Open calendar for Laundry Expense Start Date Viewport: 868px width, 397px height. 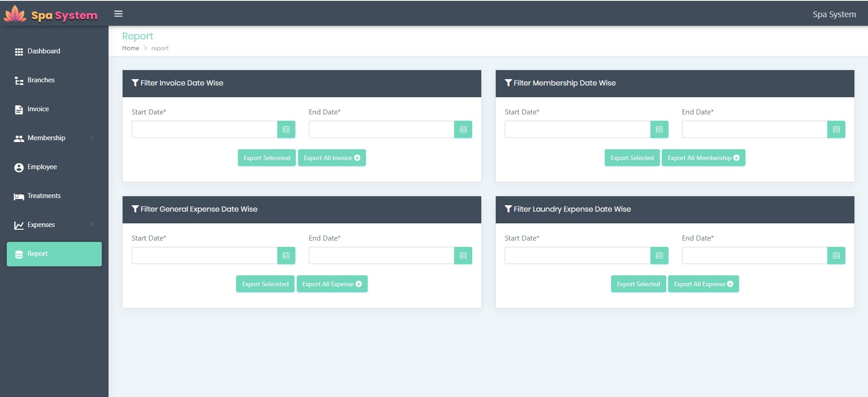(x=659, y=255)
